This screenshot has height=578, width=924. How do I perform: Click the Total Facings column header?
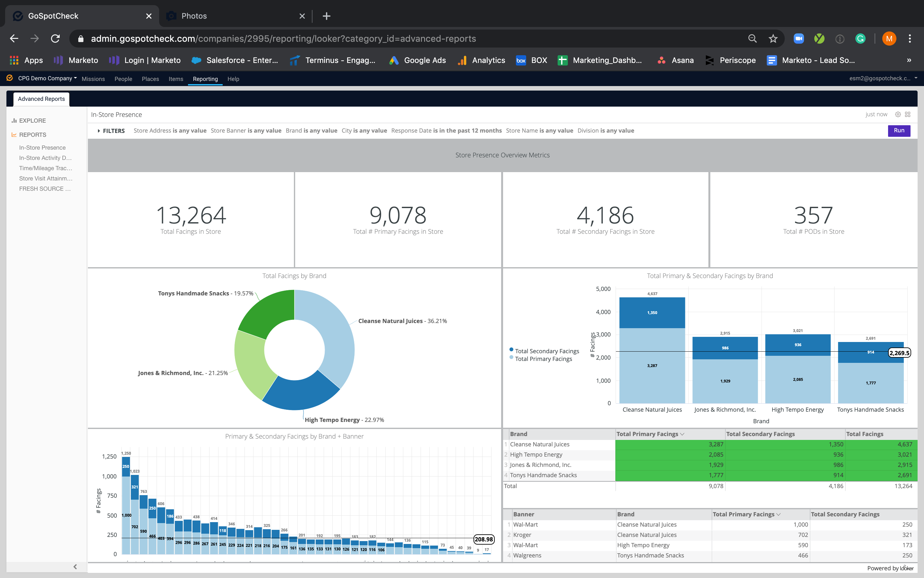[x=865, y=434]
